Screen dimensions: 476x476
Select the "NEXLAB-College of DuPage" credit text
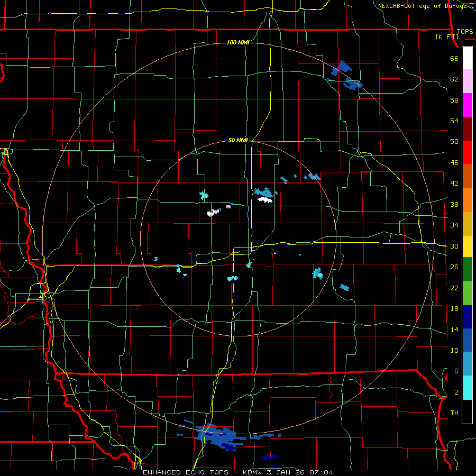tap(422, 6)
